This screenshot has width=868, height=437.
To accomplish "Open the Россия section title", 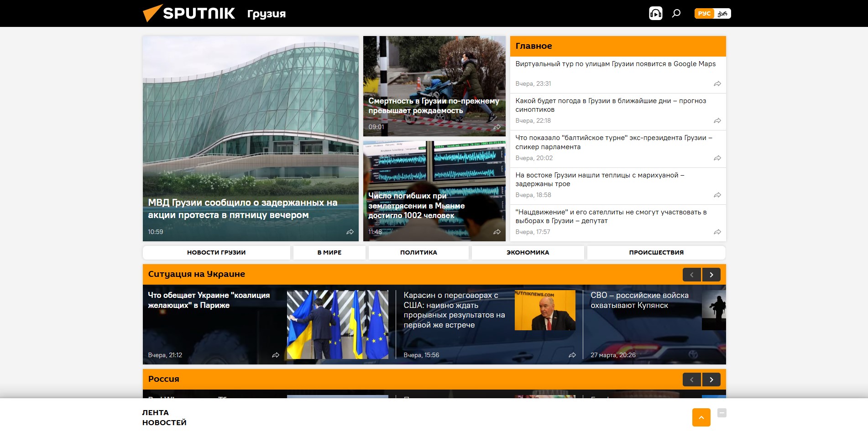I will click(x=163, y=379).
